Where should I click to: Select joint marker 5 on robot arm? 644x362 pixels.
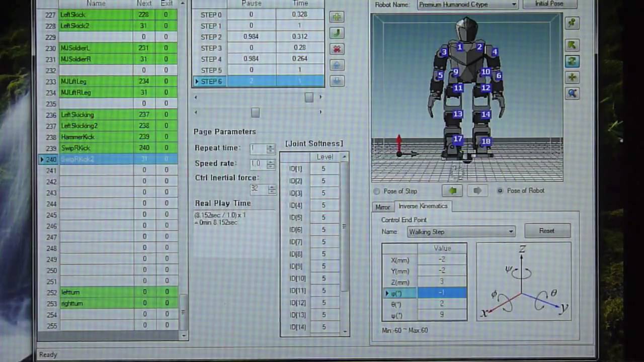pos(440,76)
